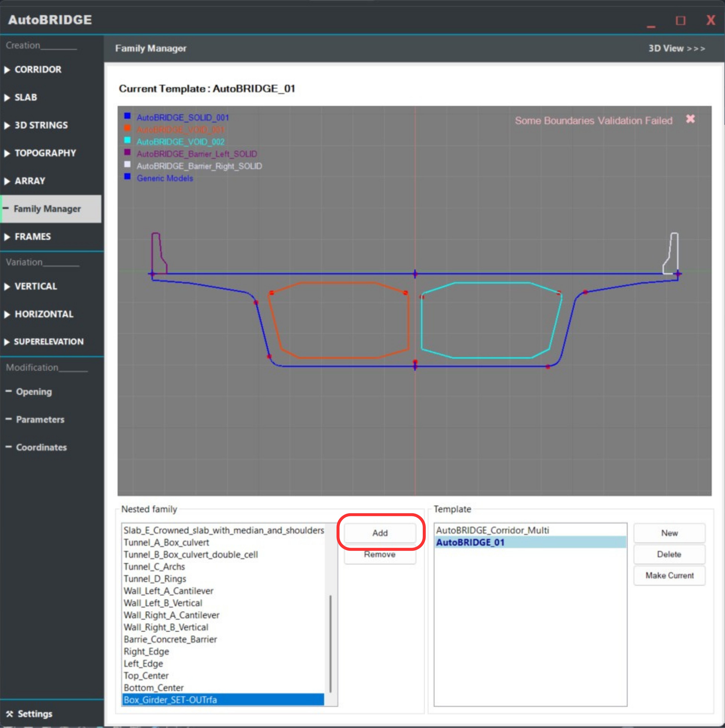
Task: Click the cyan AutoBRIDGE_VOID_002 legend square
Action: 127,140
